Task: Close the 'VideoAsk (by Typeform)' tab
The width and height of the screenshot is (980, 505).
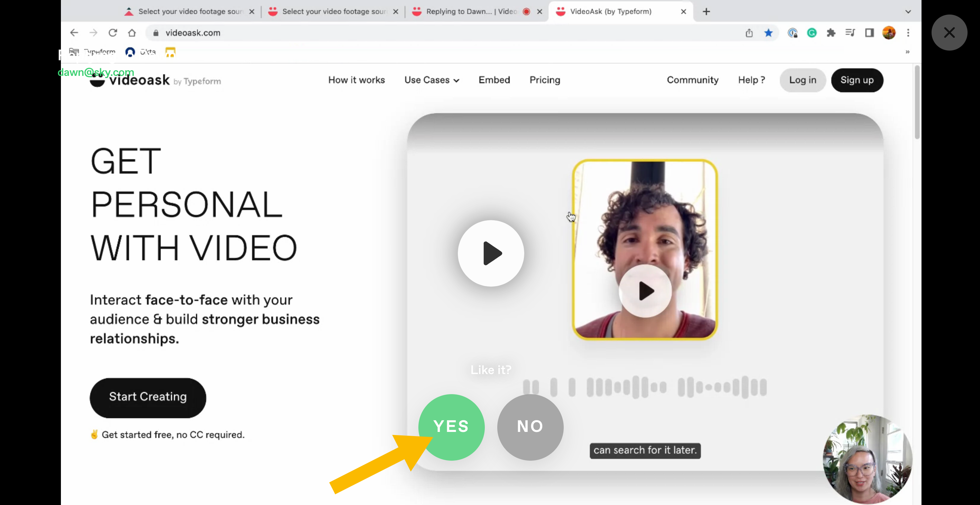Action: (x=683, y=11)
